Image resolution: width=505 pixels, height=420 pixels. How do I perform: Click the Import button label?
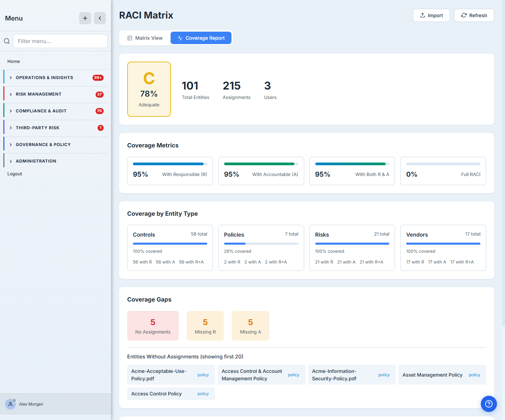click(x=435, y=15)
